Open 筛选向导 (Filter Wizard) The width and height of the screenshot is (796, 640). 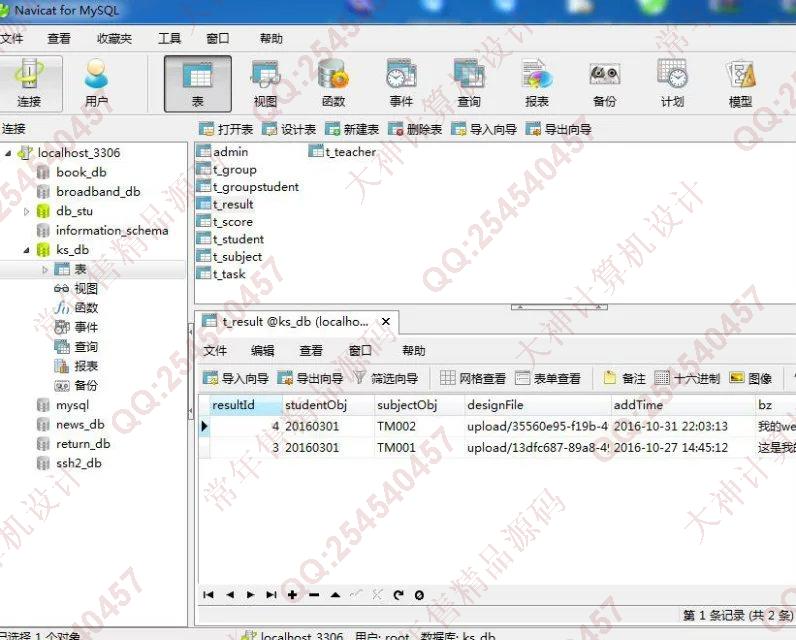coord(386,378)
